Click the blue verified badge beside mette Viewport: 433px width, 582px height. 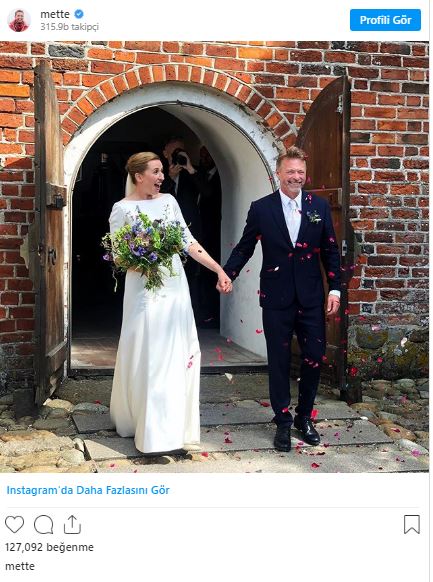click(x=79, y=14)
